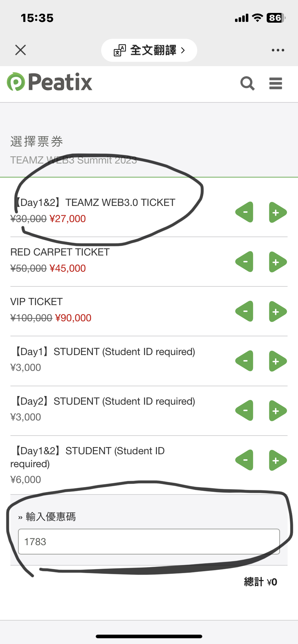Viewport: 298px width, 644px height.
Task: Decrease Day1&2 TEAMZ WEB3.0 ticket quantity
Action: point(244,212)
